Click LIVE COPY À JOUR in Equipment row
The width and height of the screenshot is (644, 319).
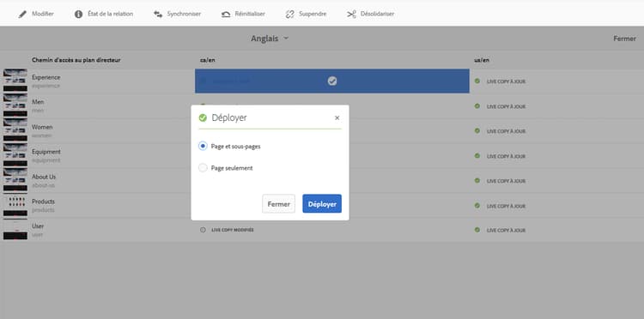pos(506,156)
